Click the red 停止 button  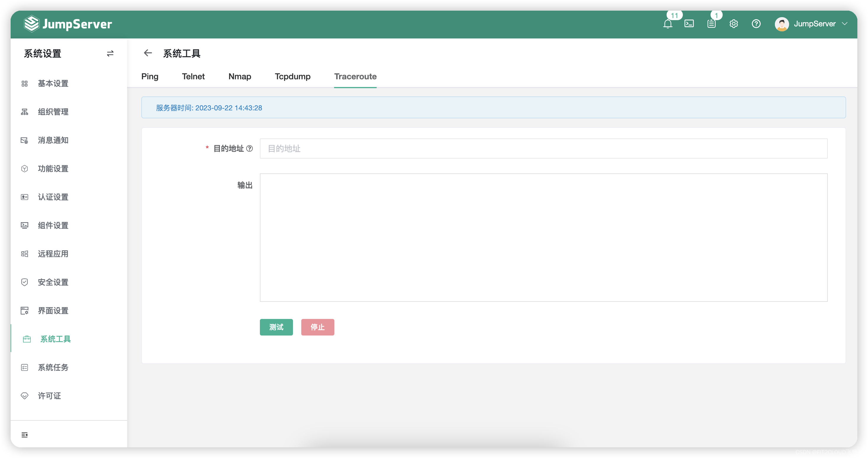318,327
